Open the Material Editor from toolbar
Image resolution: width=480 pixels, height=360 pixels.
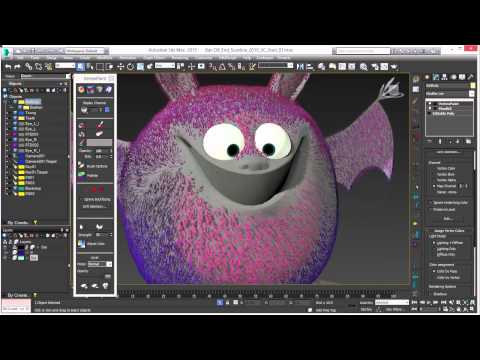point(363,67)
